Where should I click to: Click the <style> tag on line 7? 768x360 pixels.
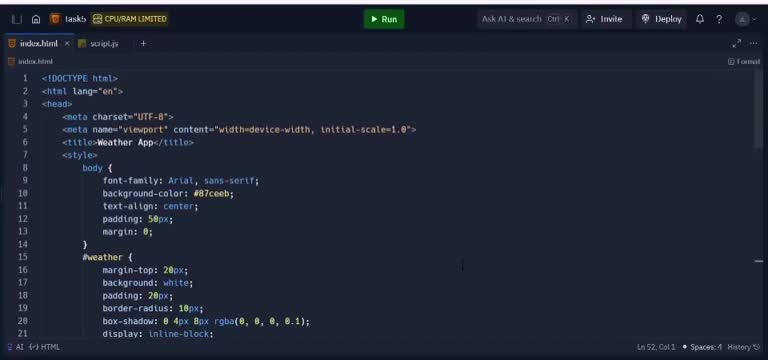[80, 155]
